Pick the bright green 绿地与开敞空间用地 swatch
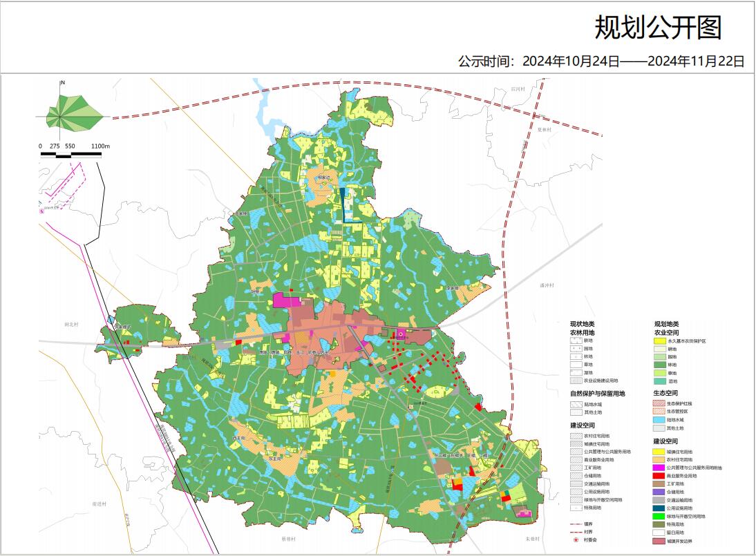The image size is (756, 556). [659, 516]
